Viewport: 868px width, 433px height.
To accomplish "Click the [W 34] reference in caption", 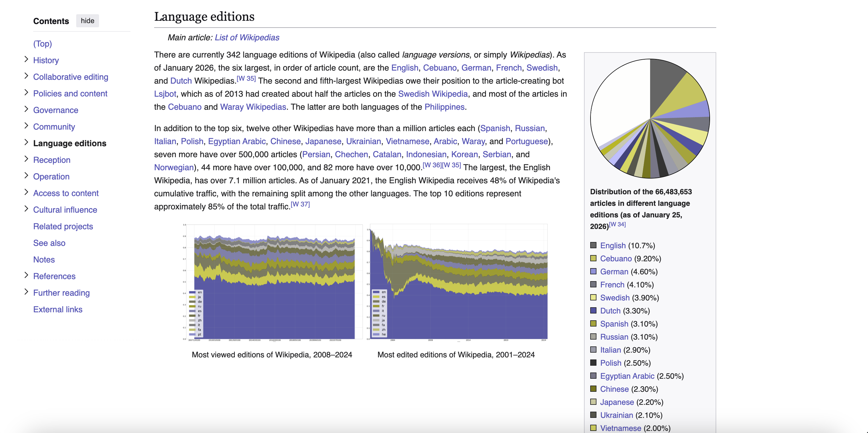I will [x=617, y=225].
